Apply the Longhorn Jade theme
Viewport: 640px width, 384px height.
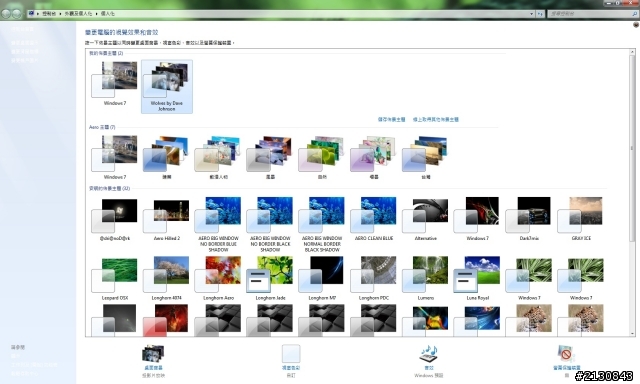pyautogui.click(x=270, y=278)
